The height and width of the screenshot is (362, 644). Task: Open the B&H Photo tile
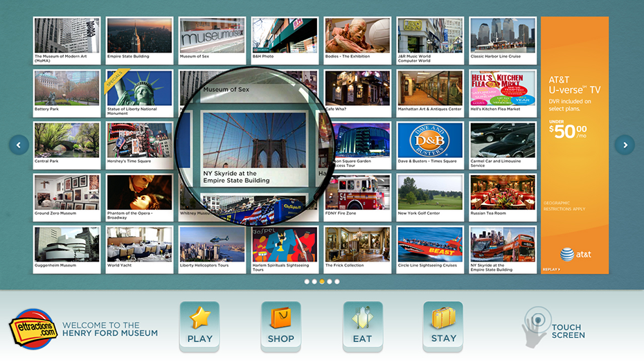(x=285, y=41)
